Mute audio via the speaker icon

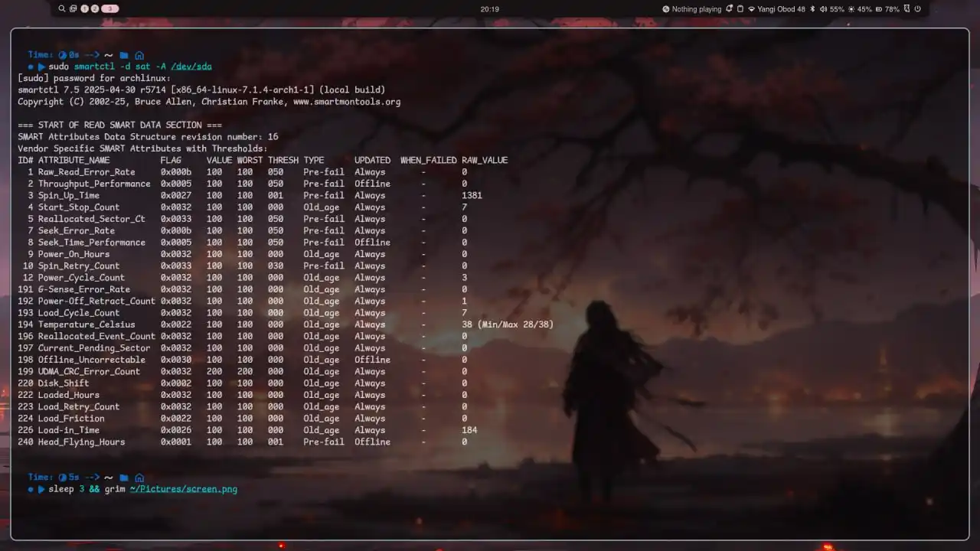pos(823,9)
